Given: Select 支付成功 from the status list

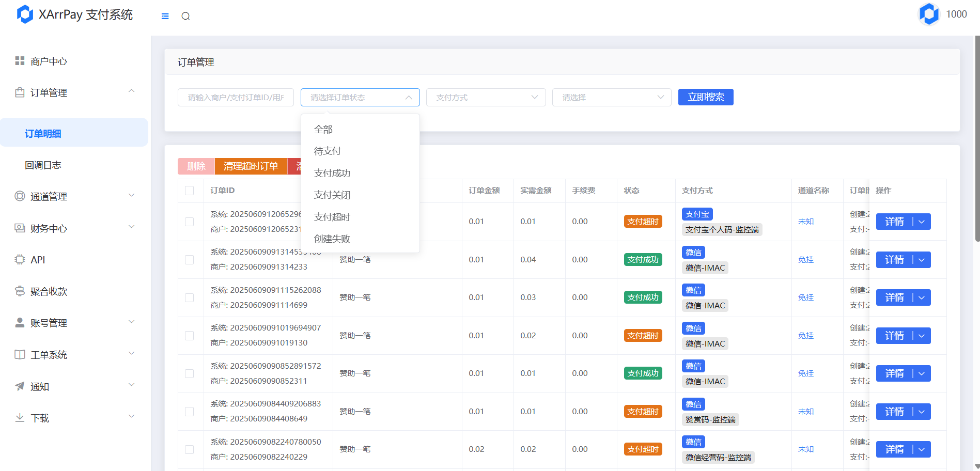Looking at the screenshot, I should click(332, 173).
